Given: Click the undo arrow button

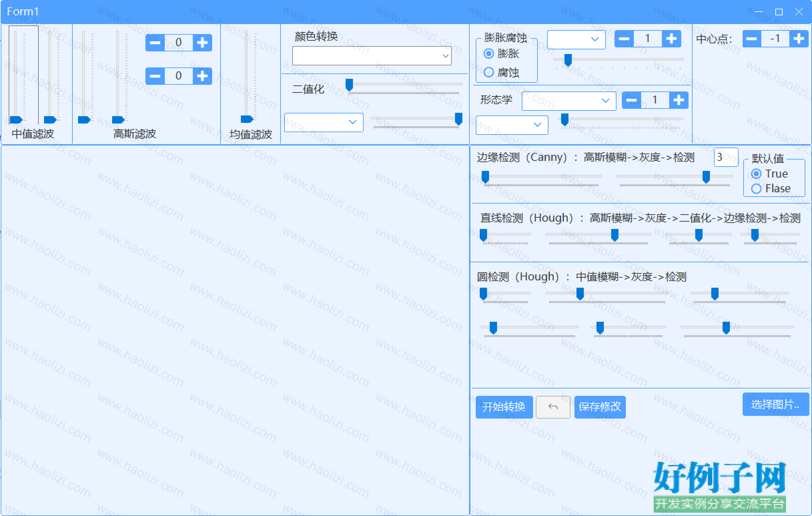Looking at the screenshot, I should 553,407.
